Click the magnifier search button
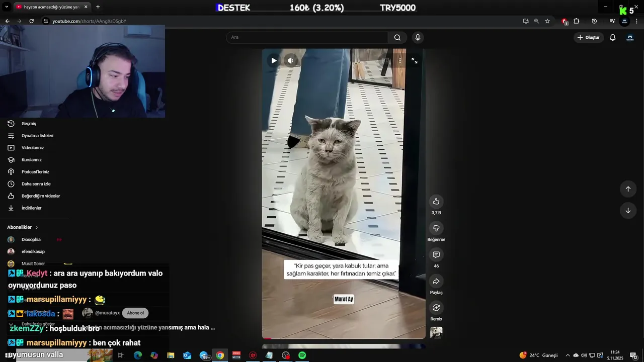This screenshot has height=362, width=644. [x=397, y=37]
